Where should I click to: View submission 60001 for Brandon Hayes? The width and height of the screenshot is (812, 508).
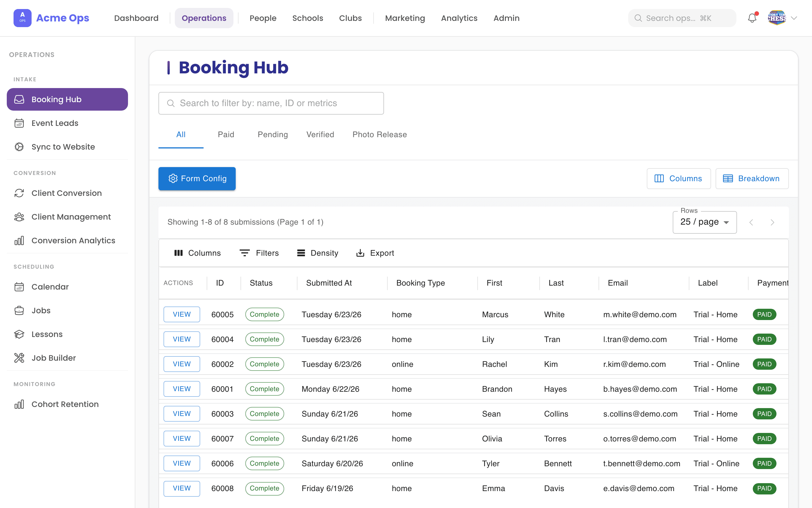[182, 389]
